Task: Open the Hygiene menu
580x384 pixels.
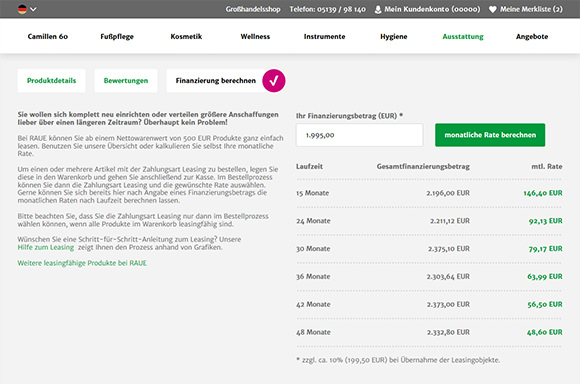Action: click(394, 36)
